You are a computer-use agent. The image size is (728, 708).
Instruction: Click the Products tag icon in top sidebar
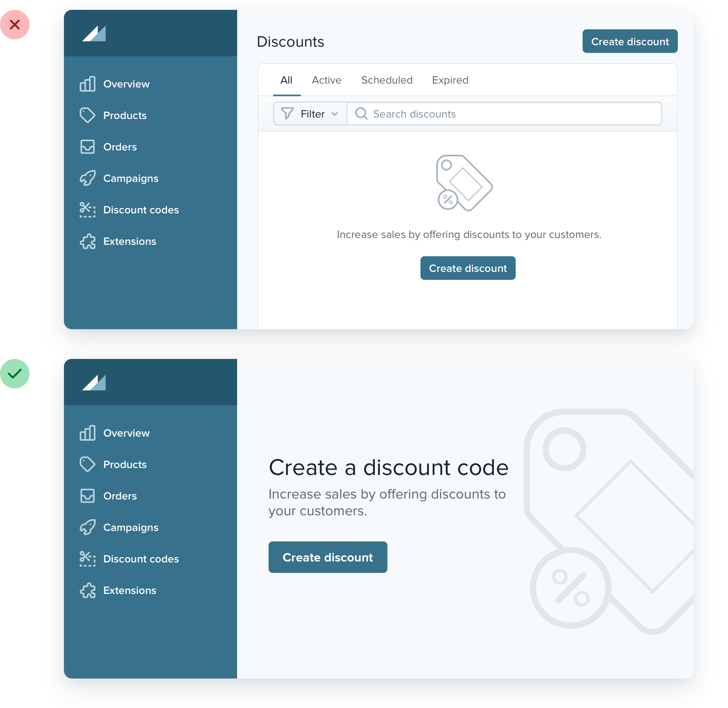(88, 116)
